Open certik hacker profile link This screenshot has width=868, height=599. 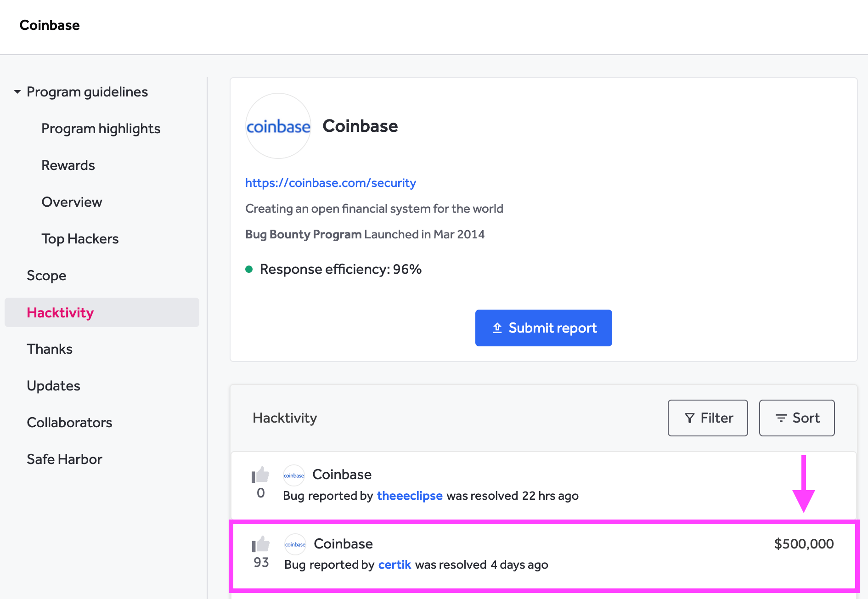(395, 565)
